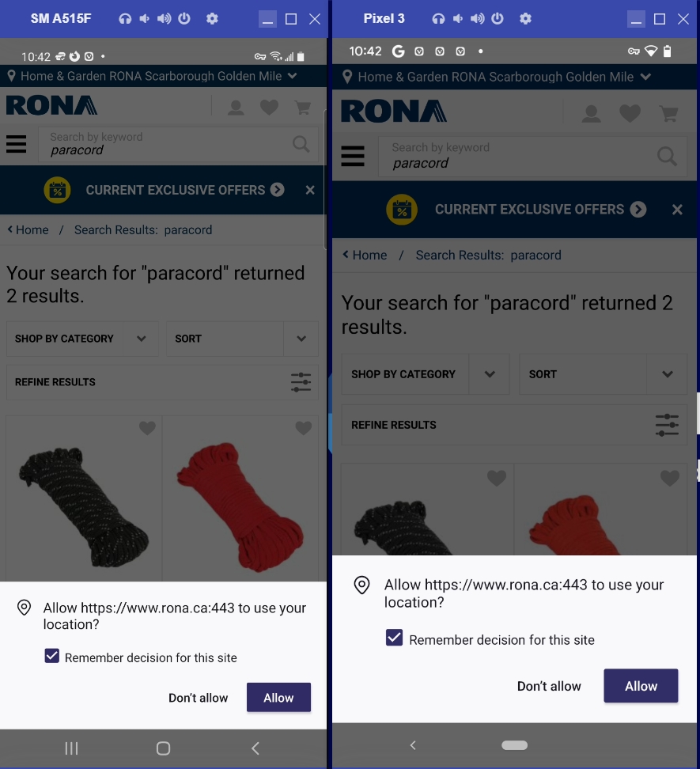
Task: Uncheck Remember decision for this site
Action: point(51,655)
